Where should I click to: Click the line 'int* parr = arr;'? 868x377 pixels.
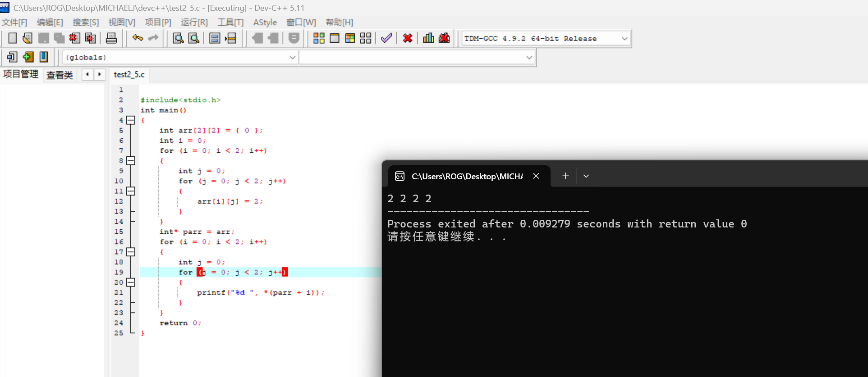(197, 232)
